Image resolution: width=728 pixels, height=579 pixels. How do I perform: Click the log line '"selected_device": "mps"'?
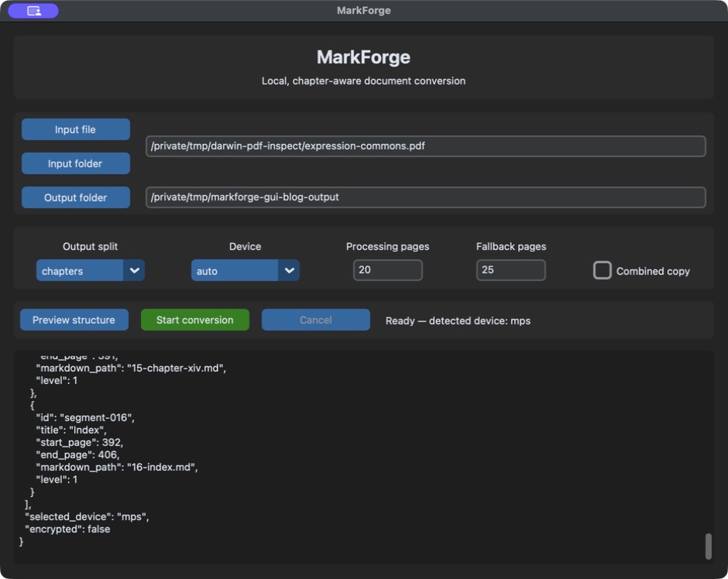(87, 517)
